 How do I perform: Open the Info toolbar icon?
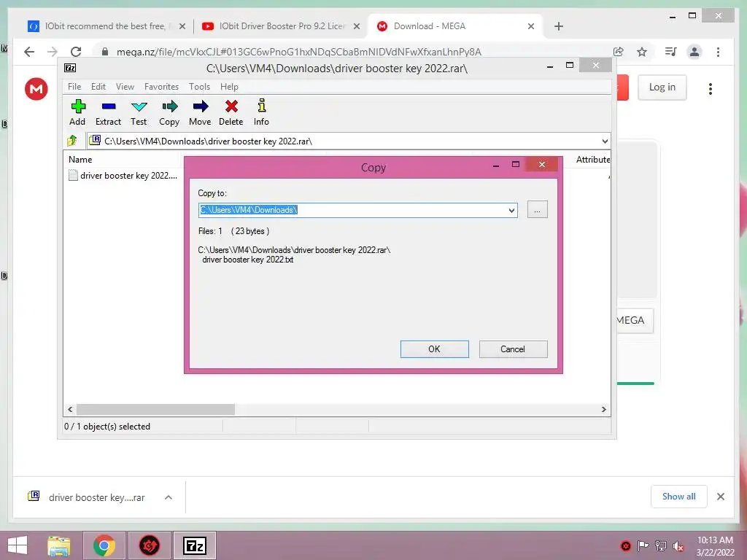(261, 112)
